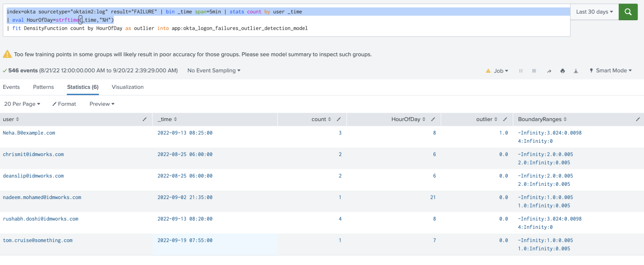Image resolution: width=644 pixels, height=265 pixels.
Task: Click timestamp 2022-09-13 08:25:00
Action: [185, 133]
